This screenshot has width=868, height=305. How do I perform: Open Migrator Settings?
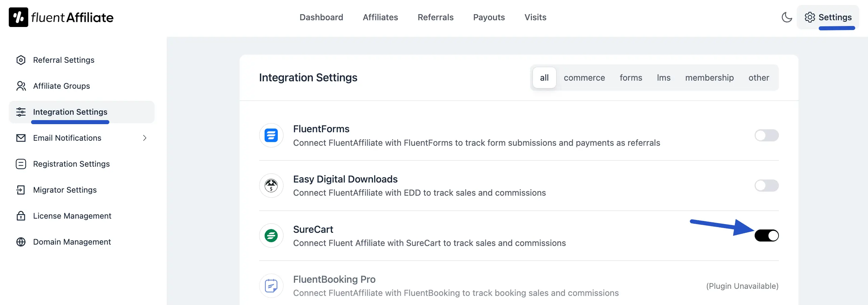coord(64,190)
